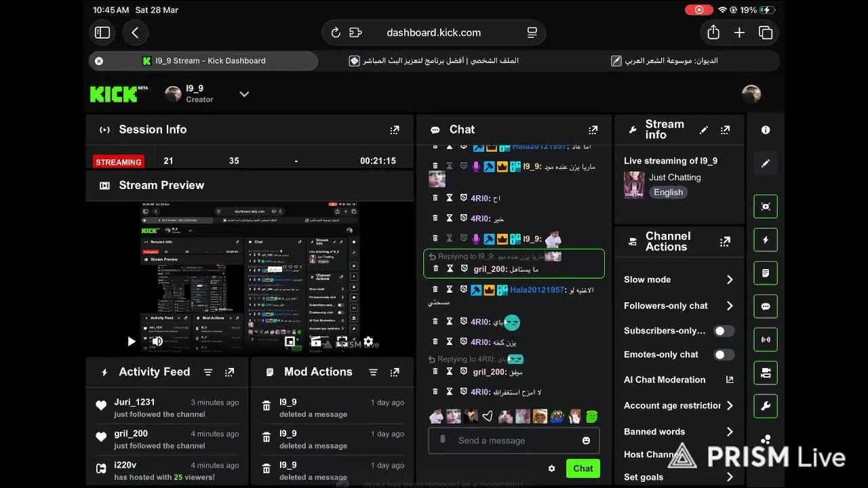Toggle Safari sidebar
This screenshot has height=488, width=868.
pyautogui.click(x=102, y=33)
